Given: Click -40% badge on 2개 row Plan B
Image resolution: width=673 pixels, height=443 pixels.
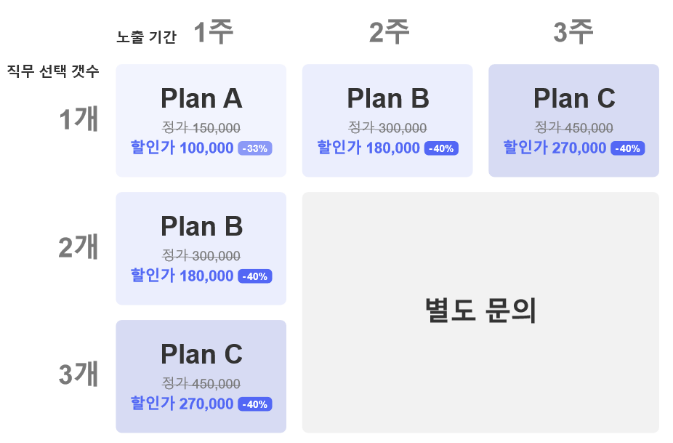Looking at the screenshot, I should click(x=255, y=276).
